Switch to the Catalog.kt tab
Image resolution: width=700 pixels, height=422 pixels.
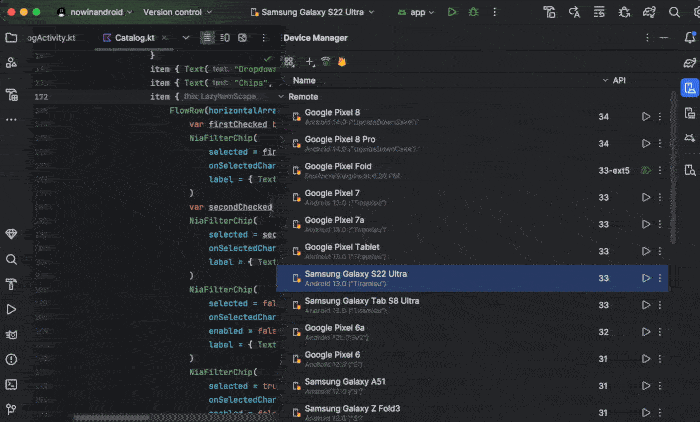point(134,38)
